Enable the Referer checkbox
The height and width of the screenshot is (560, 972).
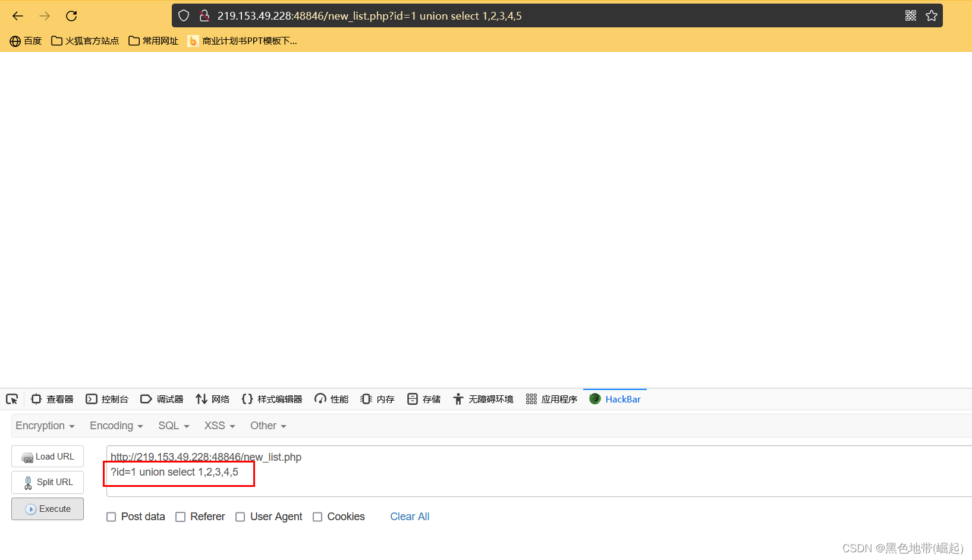tap(180, 517)
